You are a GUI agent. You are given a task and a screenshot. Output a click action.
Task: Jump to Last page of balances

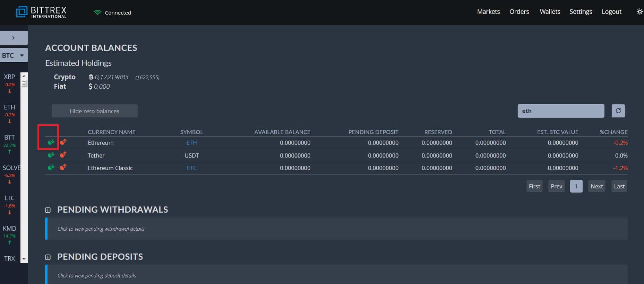[x=619, y=186]
